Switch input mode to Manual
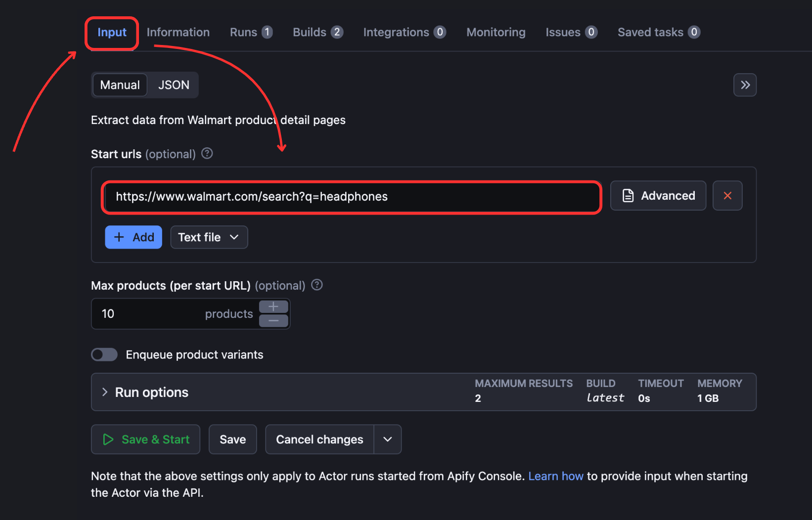Screen dimensions: 812x520 click(120, 85)
